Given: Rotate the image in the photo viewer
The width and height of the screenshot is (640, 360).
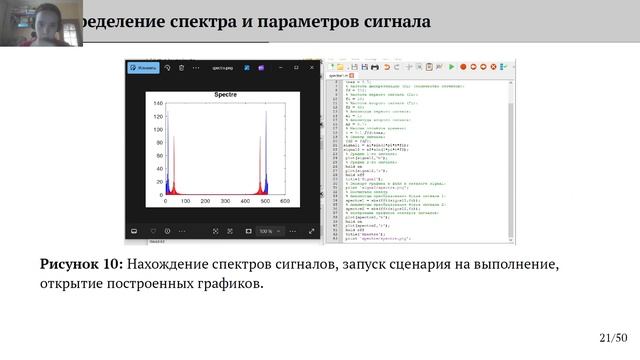Looking at the screenshot, I should click(167, 68).
